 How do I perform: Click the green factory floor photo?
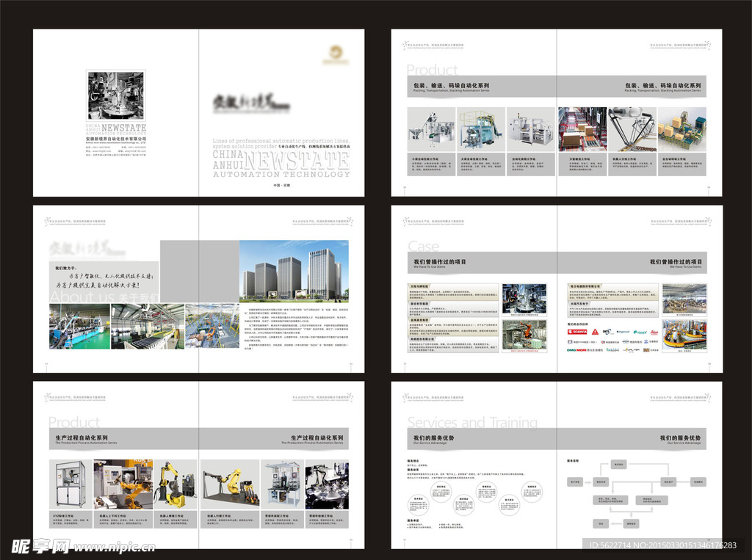tap(79, 327)
